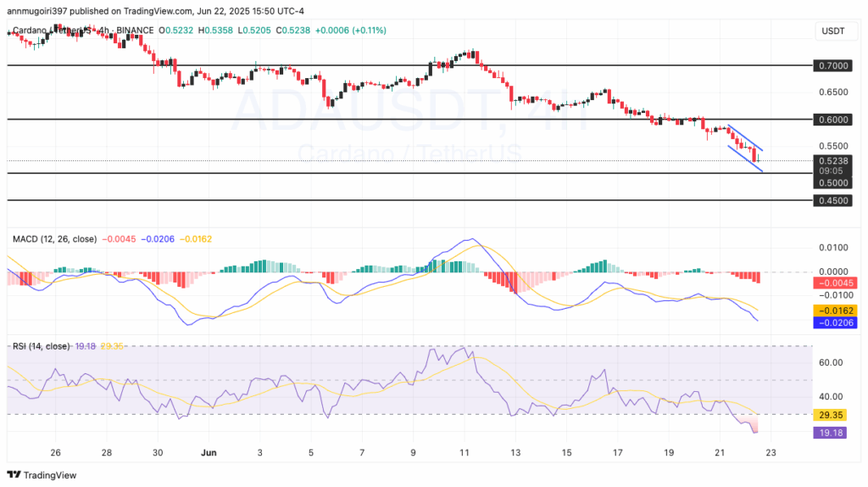
Task: Click the open value O0.5232 in header
Action: click(176, 31)
